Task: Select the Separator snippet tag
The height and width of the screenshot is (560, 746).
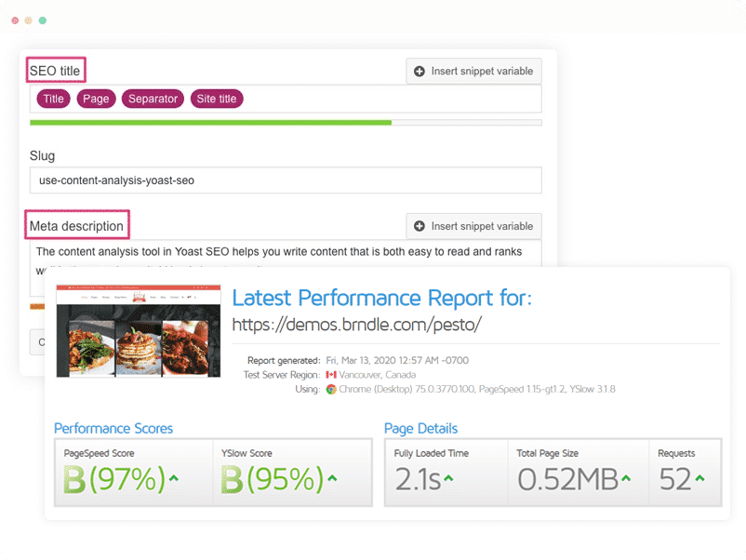Action: 153,99
